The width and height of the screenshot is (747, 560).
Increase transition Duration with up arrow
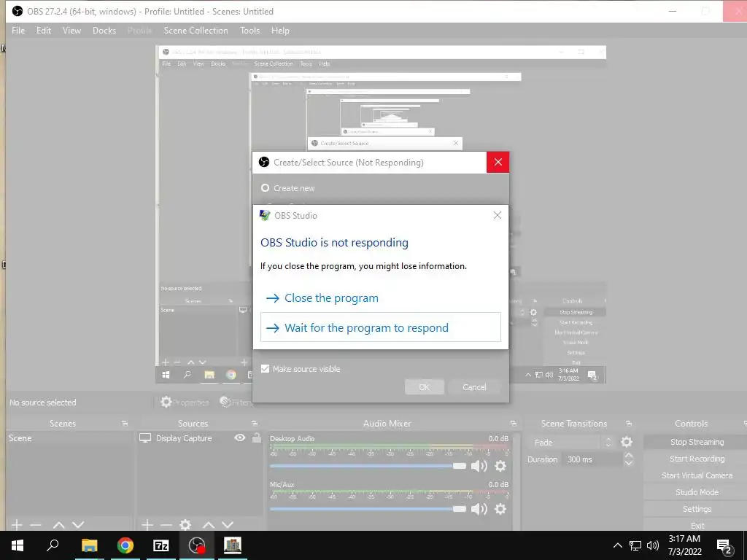point(629,456)
